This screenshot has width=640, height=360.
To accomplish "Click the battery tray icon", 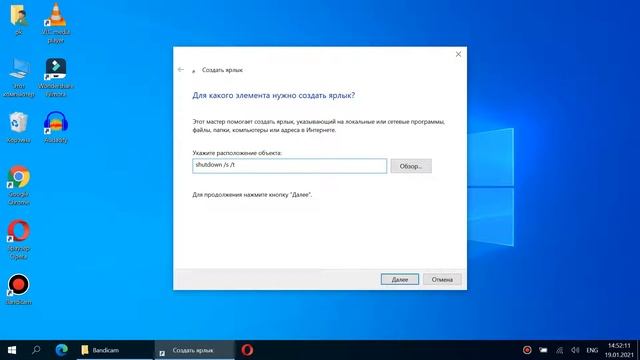I will pos(543,350).
